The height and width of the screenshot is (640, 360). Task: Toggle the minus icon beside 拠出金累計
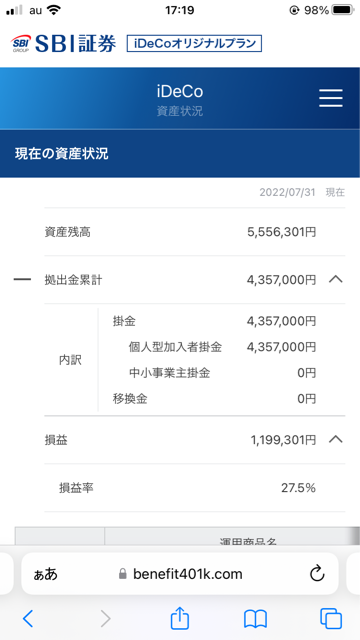(22, 280)
